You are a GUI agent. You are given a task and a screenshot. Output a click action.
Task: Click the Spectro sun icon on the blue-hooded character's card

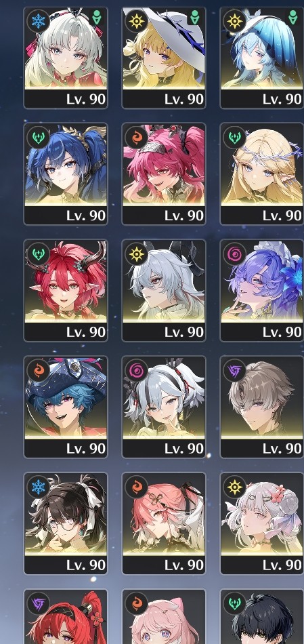point(235,20)
